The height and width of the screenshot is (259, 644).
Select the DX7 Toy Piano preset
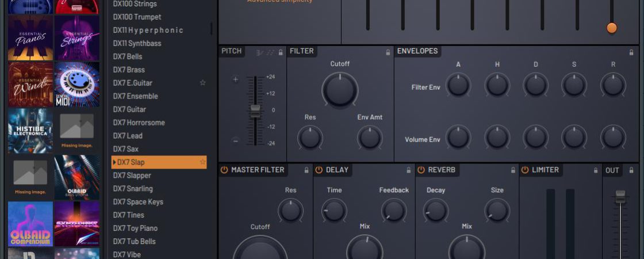(159, 228)
